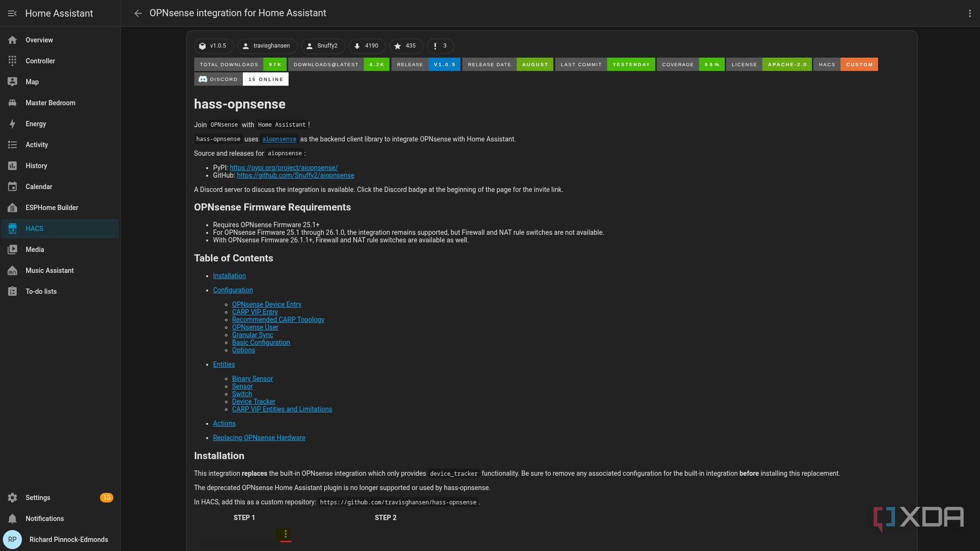
Task: Click the Settings gear icon
Action: (x=12, y=498)
